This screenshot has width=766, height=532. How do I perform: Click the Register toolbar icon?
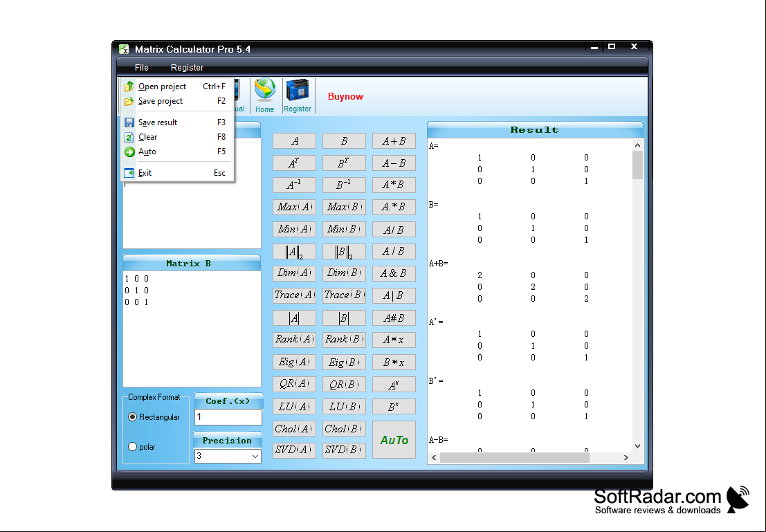[x=298, y=91]
